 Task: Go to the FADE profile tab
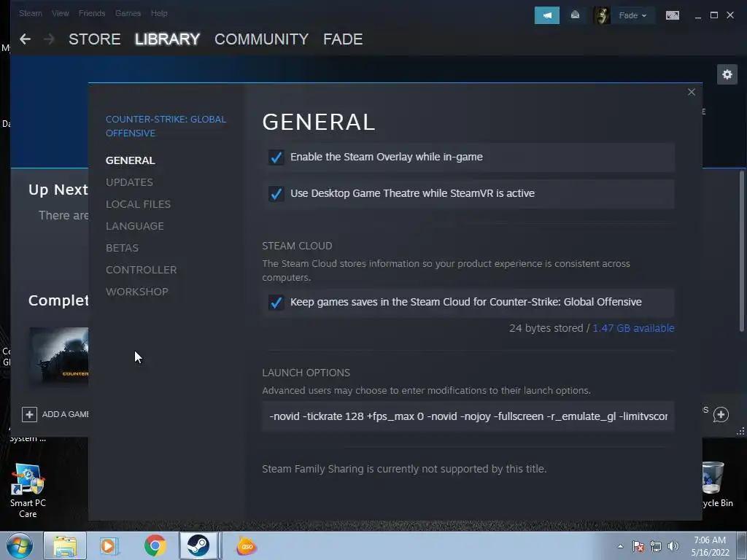[x=343, y=39]
